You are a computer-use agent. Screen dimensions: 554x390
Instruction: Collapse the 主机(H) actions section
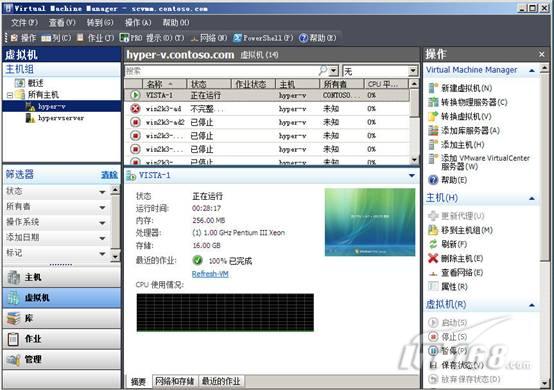[532, 199]
